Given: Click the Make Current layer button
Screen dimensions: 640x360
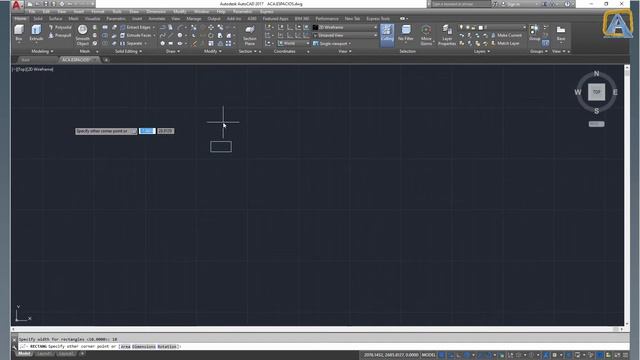Looking at the screenshot, I should click(x=506, y=36).
